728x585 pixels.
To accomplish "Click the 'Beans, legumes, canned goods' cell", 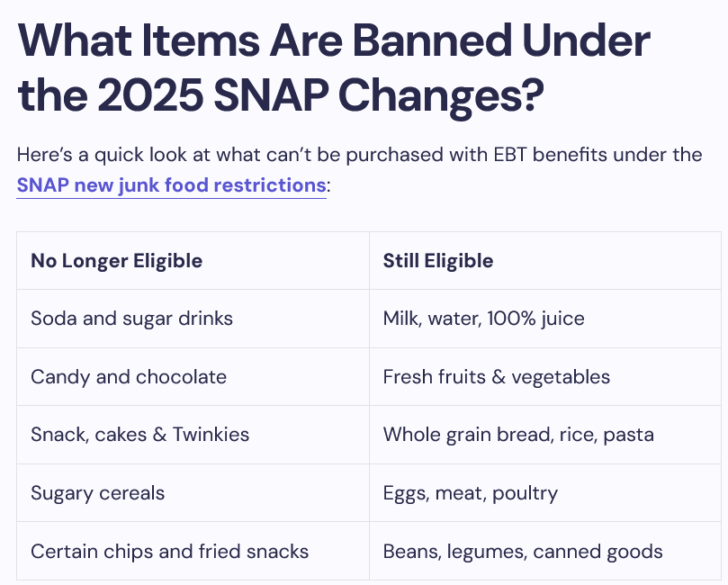I will 523,551.
